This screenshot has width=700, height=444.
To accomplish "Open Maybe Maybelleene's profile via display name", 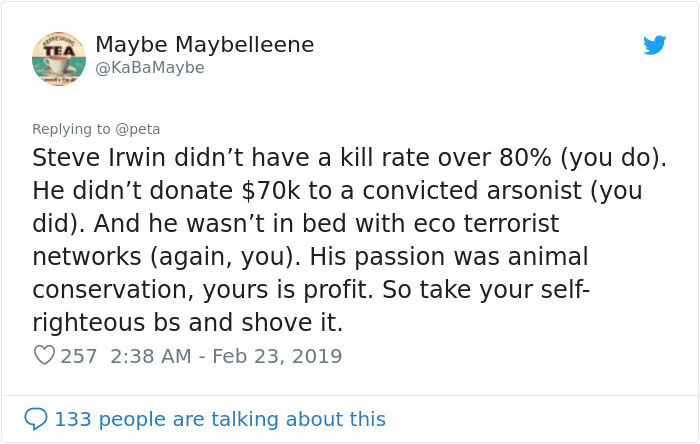I will pyautogui.click(x=204, y=45).
